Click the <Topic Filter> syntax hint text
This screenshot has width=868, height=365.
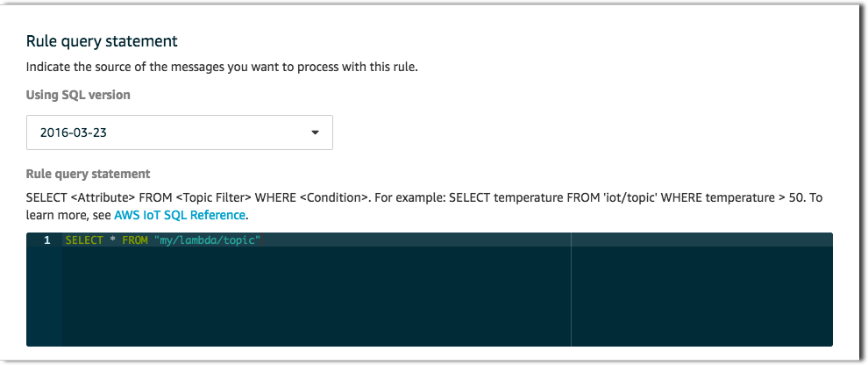214,197
